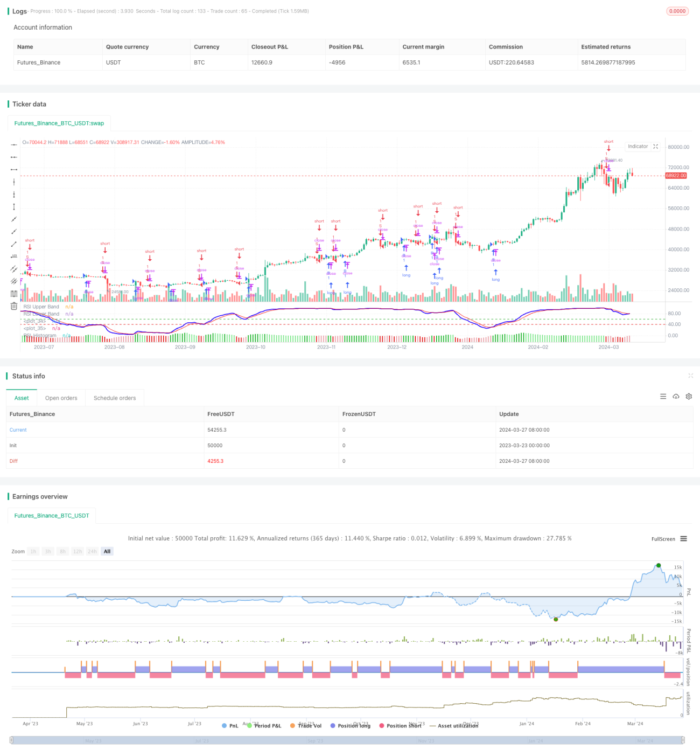Open the Status info settings gear
Viewport: 700px width, 756px height.
689,396
